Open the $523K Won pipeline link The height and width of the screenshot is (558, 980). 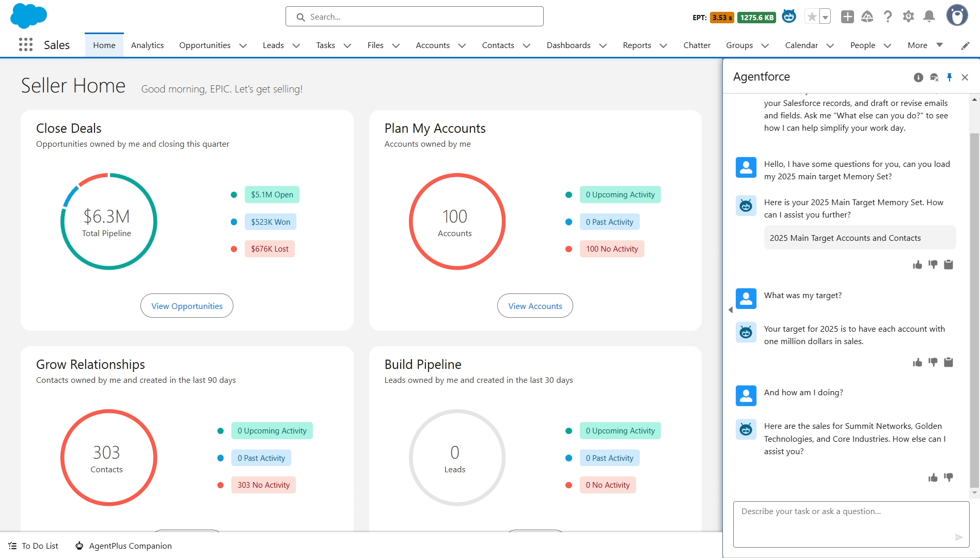271,222
